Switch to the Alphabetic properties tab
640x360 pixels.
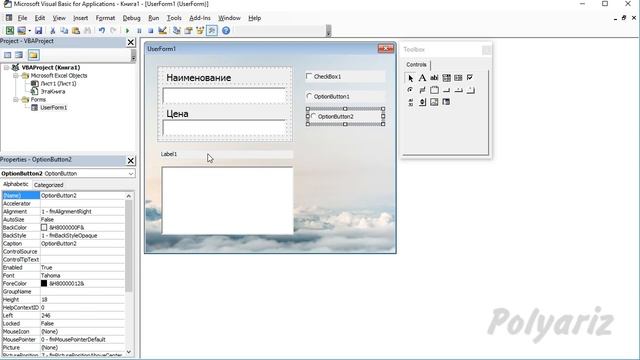coord(16,184)
